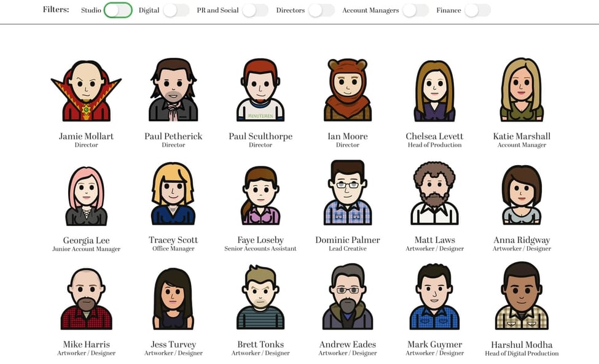The width and height of the screenshot is (599, 364).
Task: Toggle the Studio filter switch
Action: coord(118,10)
